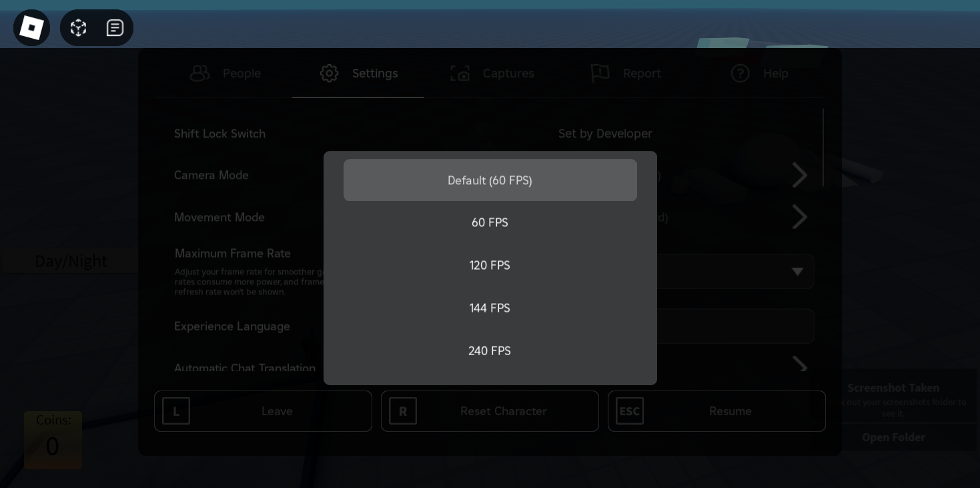Viewport: 980px width, 488px height.
Task: Open the Help tab
Action: coord(759,73)
